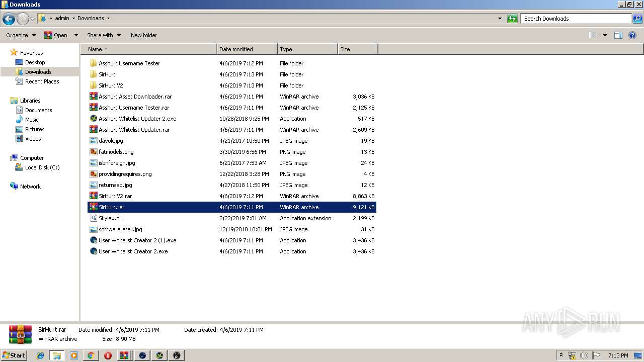Click the Forward navigation arrow
Screen dimensions: 644x362
click(23, 19)
